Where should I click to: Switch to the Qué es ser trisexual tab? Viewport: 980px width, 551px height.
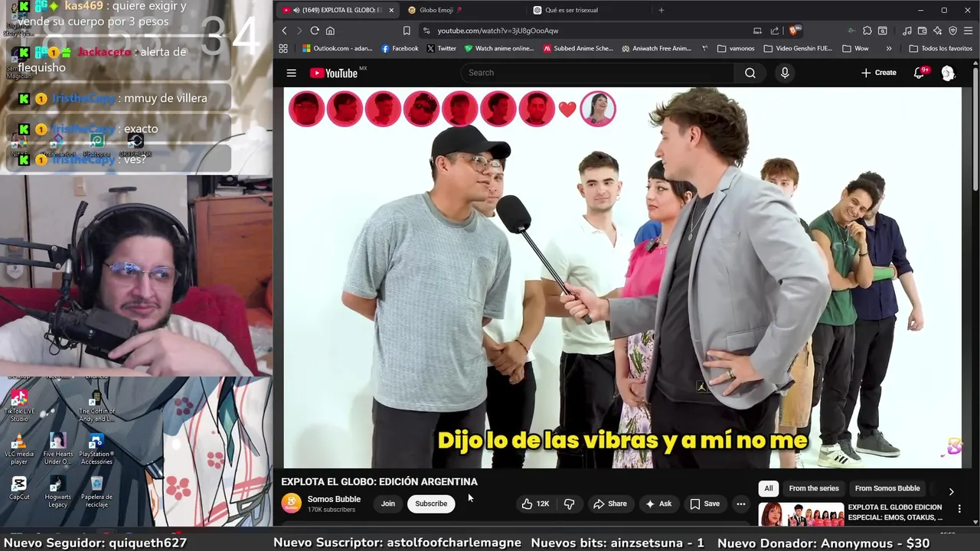590,10
